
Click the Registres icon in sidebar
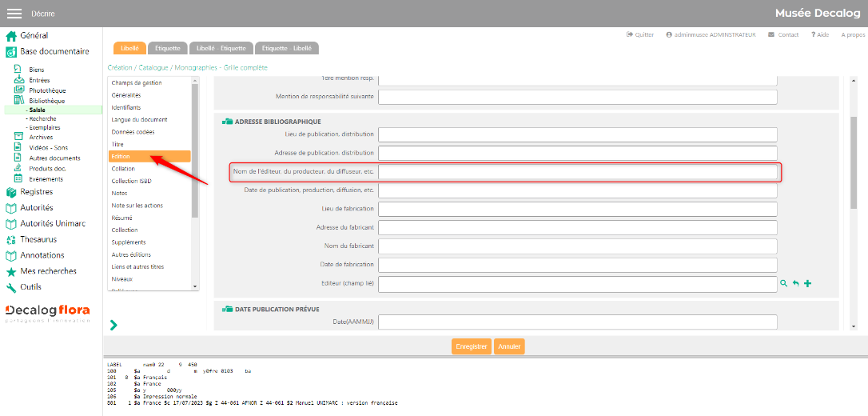11,192
